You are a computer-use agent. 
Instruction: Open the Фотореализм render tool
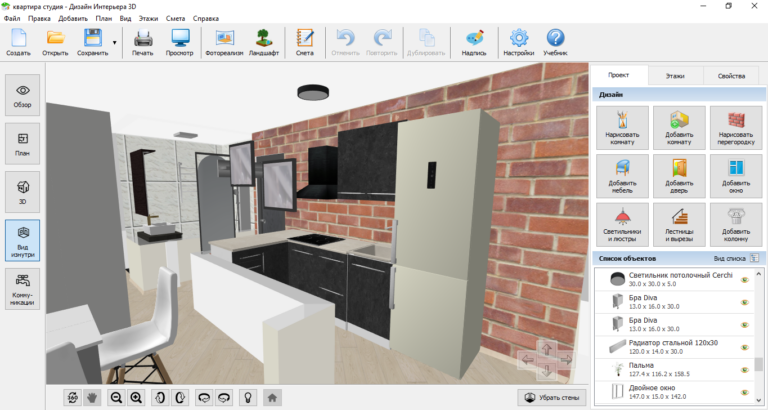(x=224, y=43)
